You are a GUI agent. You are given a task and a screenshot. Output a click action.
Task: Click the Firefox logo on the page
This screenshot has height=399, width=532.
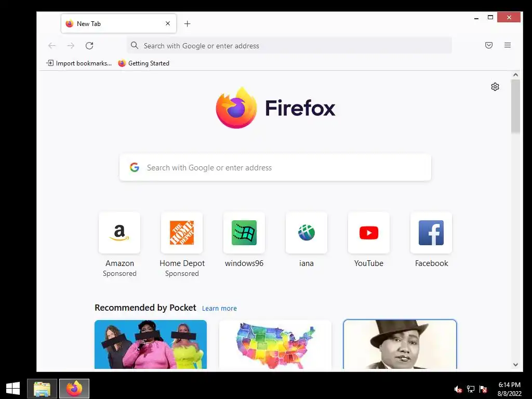275,108
